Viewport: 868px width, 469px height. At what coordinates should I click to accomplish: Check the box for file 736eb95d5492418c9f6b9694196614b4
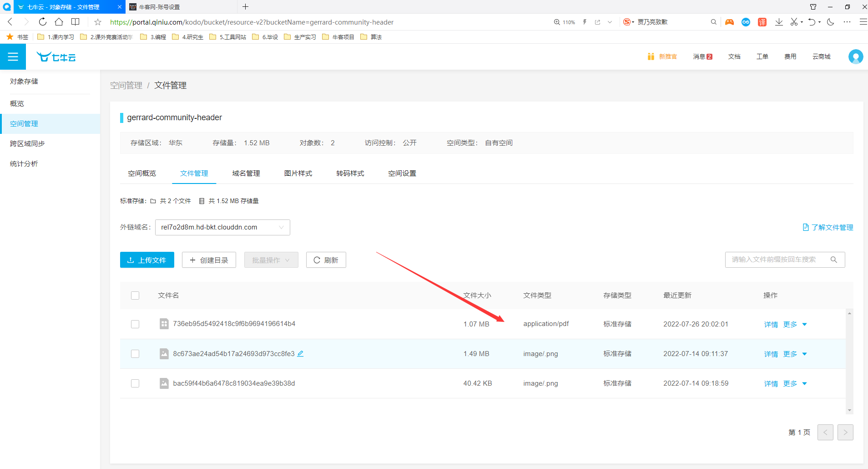[135, 324]
